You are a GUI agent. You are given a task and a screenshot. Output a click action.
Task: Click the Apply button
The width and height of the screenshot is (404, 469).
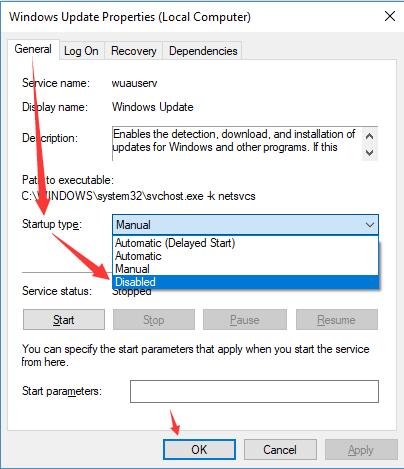click(x=361, y=449)
